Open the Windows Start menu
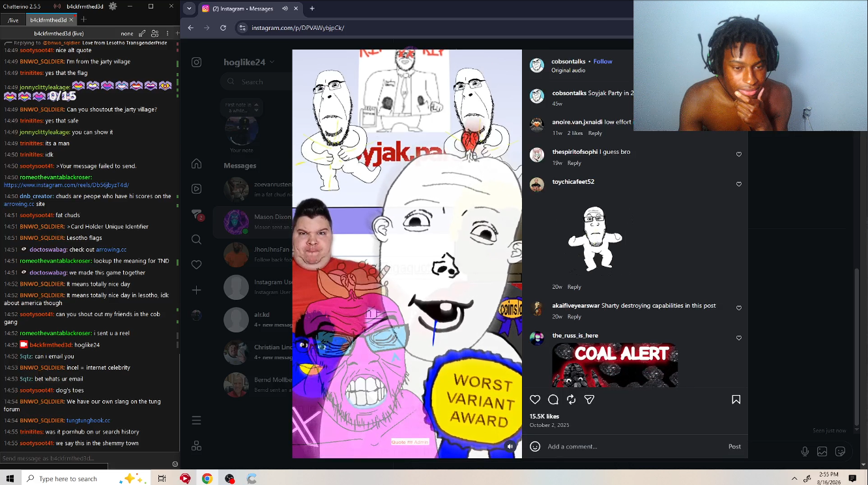Viewport: 868px width, 485px height. pos(10,478)
